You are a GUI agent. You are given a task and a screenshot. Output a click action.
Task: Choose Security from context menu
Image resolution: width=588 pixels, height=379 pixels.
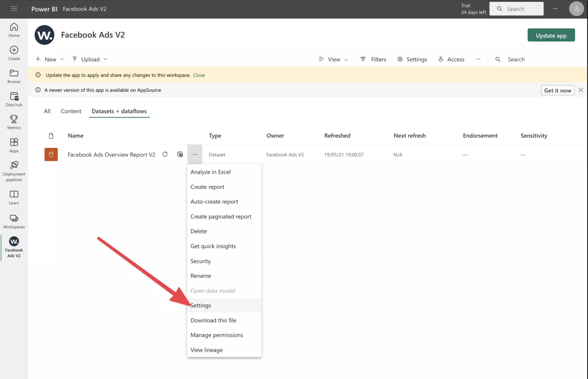(x=224, y=261)
